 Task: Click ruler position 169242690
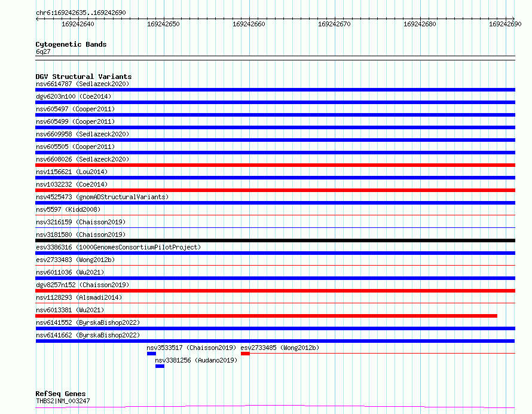505,24
